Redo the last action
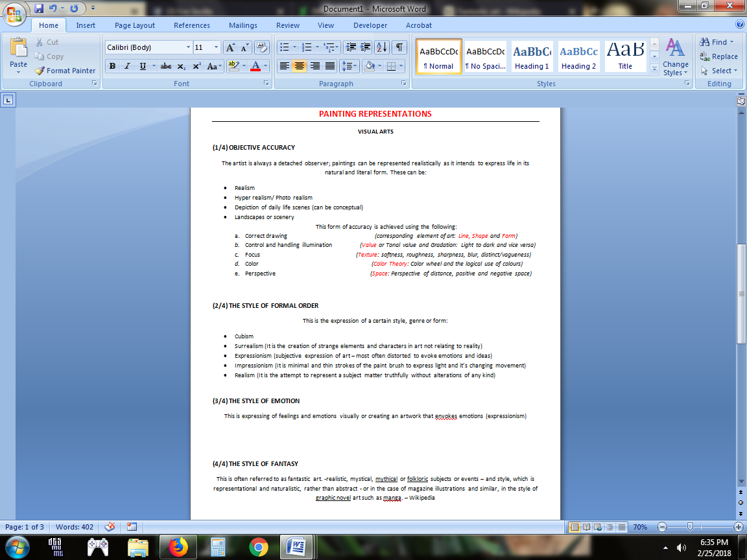Viewport: 747px width, 560px height. 75,8
